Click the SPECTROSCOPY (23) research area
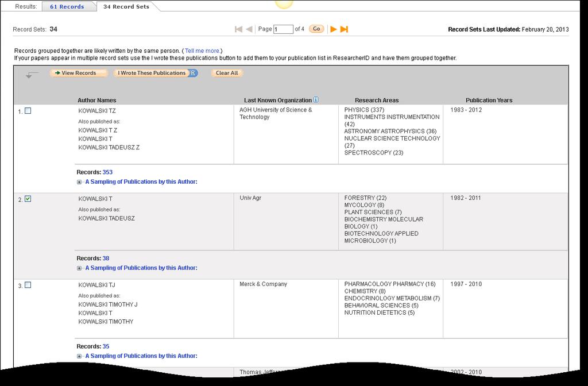The image size is (588, 386). pyautogui.click(x=374, y=153)
